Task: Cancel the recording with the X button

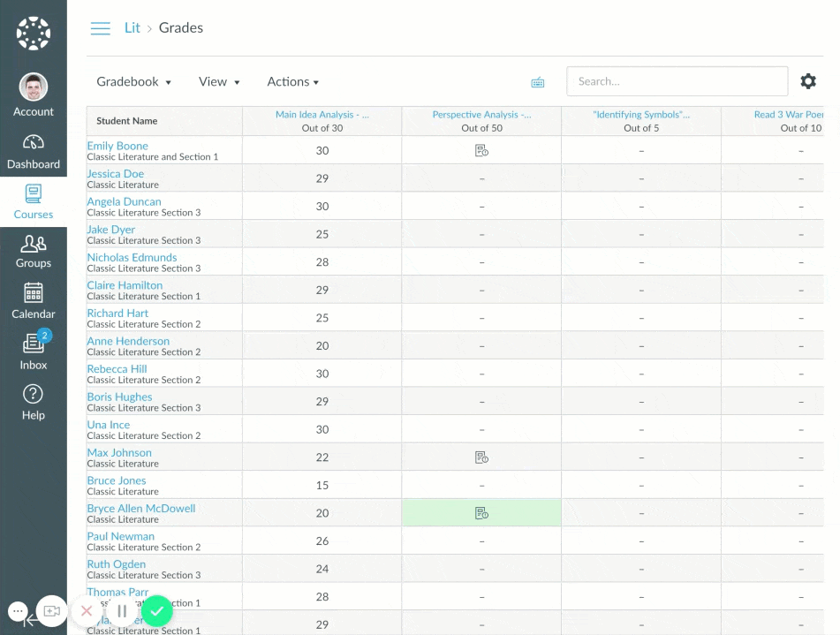Action: click(87, 610)
